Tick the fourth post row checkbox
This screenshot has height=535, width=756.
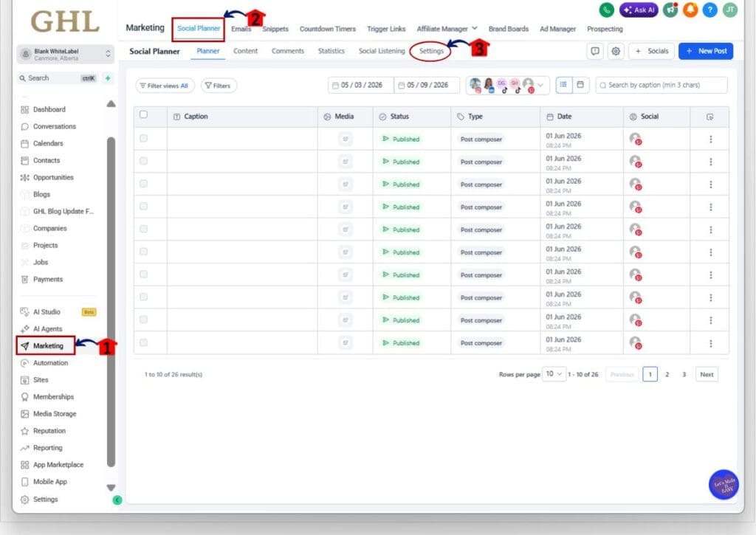pyautogui.click(x=143, y=207)
